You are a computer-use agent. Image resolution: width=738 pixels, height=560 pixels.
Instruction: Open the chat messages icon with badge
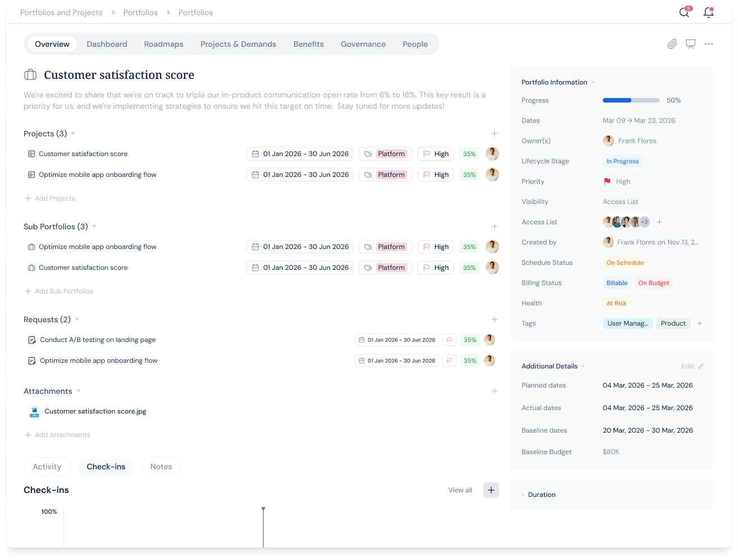pos(684,12)
